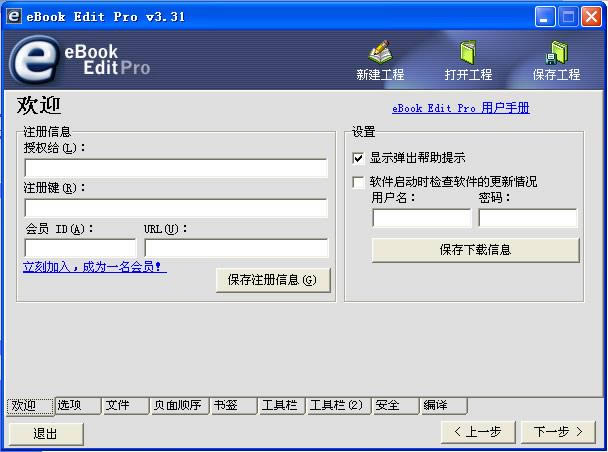Viewport: 608px width, 452px height.
Task: Click the 下一步 next button
Action: point(558,432)
